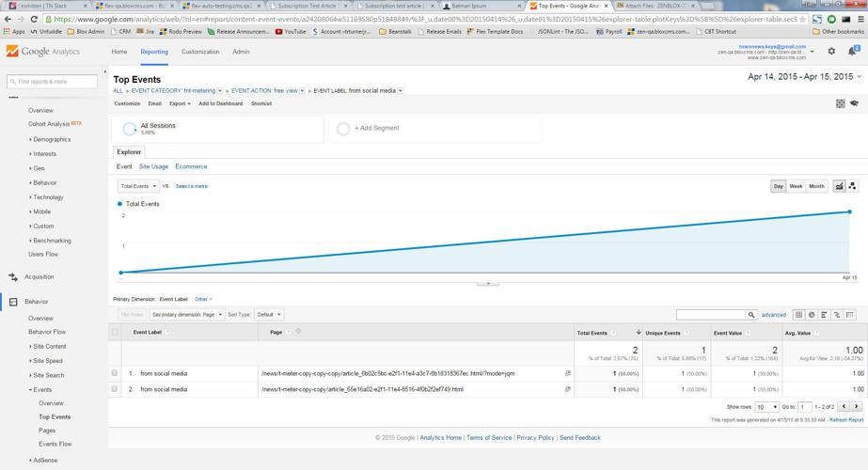
Task: Click the Refresh Report link
Action: click(845, 419)
